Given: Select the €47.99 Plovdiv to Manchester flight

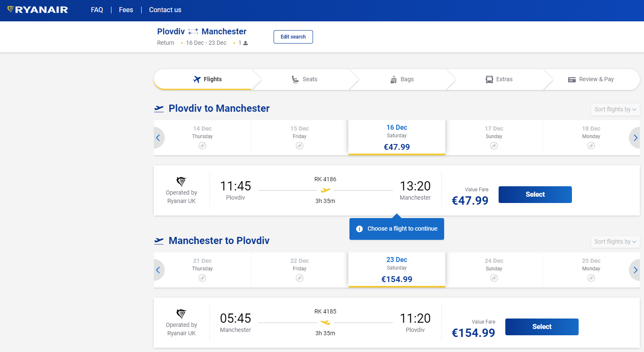Looking at the screenshot, I should point(535,195).
